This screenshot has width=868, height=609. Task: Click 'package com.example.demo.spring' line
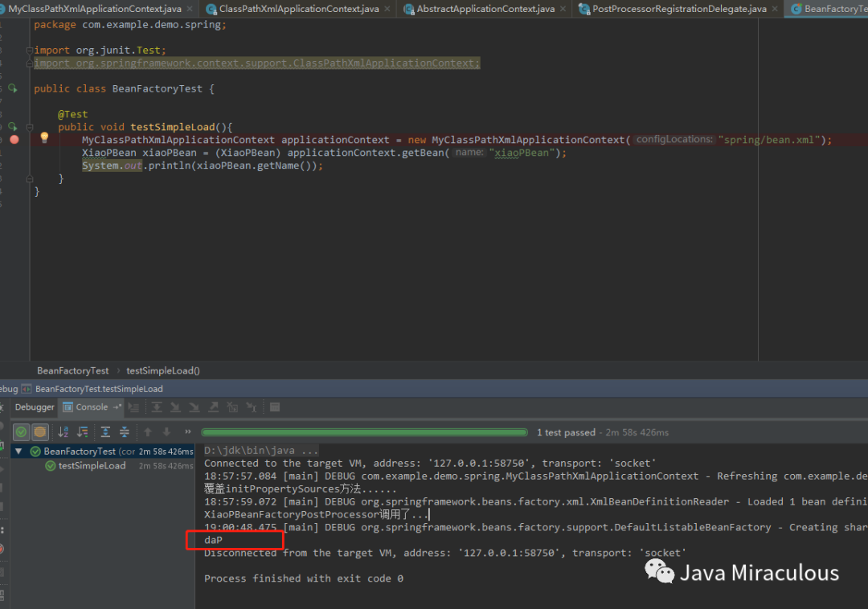click(130, 25)
